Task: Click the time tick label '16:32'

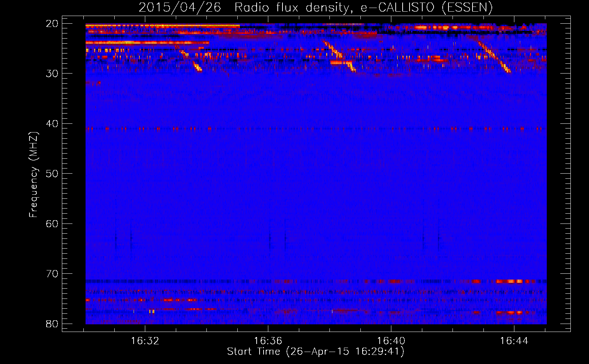Action: [x=145, y=341]
